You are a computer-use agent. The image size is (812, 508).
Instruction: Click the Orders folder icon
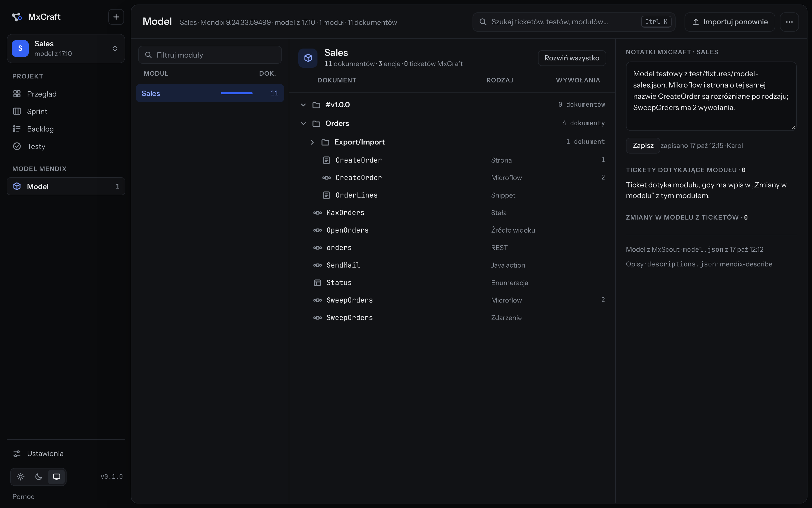[316, 124]
